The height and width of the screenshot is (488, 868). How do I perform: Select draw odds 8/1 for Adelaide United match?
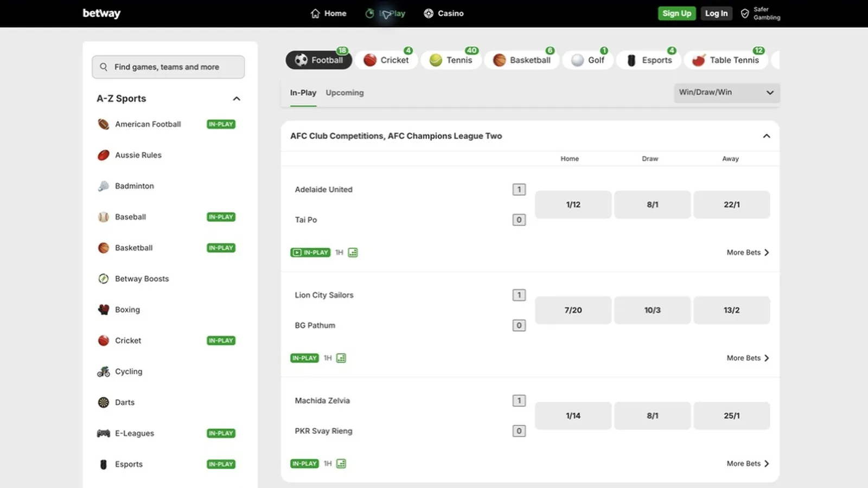[652, 204]
